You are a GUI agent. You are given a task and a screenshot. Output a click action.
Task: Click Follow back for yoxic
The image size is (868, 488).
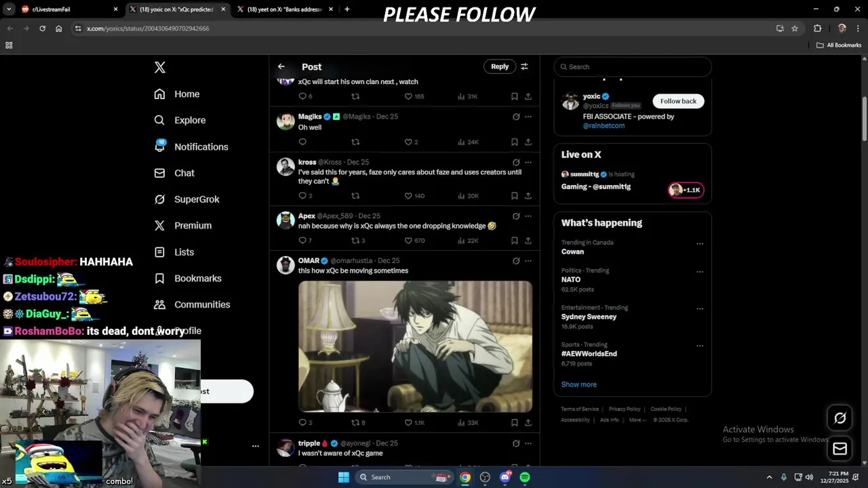(x=678, y=101)
